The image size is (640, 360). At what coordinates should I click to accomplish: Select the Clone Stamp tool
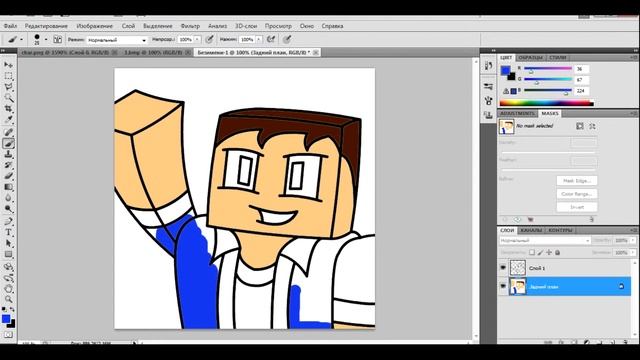click(x=8, y=154)
